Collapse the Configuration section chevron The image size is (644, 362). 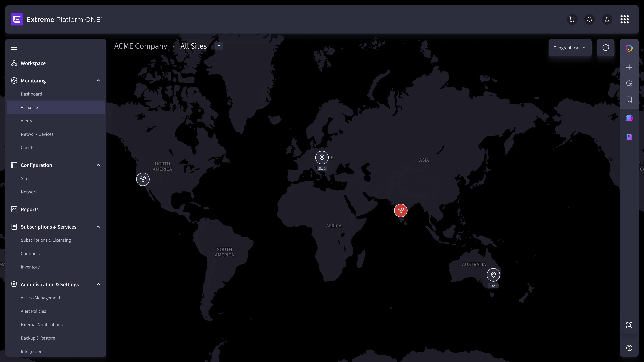click(98, 165)
